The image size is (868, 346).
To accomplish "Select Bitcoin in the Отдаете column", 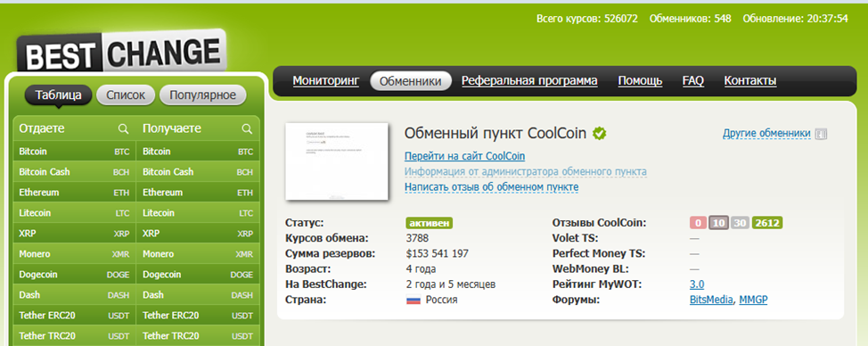I will coord(74,151).
